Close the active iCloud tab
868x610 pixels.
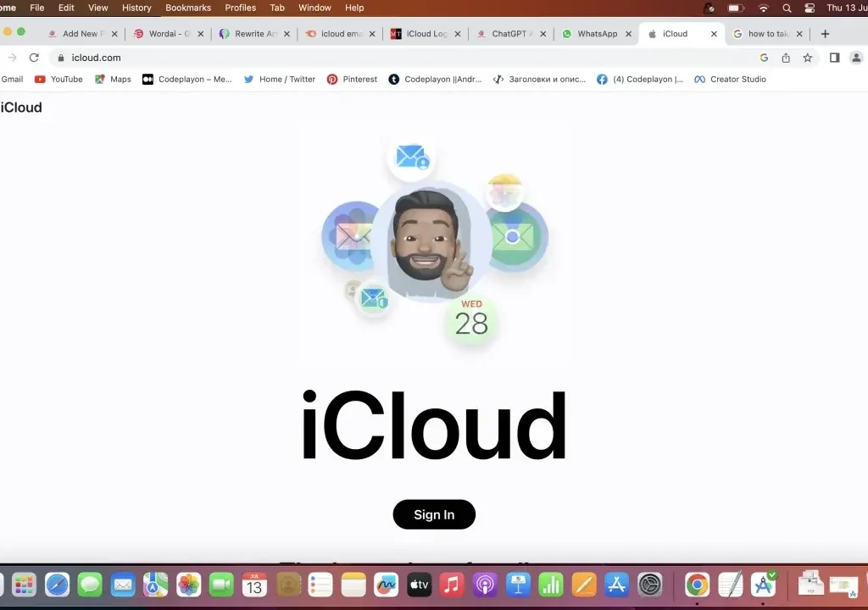click(x=714, y=34)
